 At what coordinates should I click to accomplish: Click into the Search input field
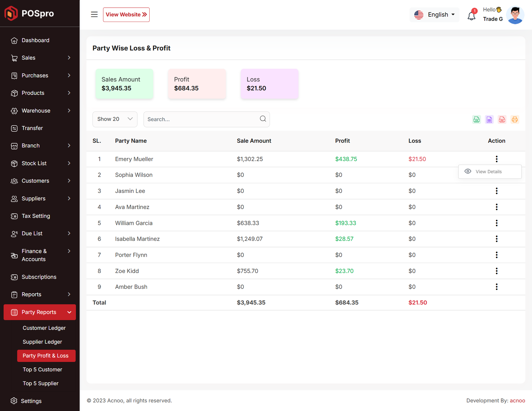[201, 119]
